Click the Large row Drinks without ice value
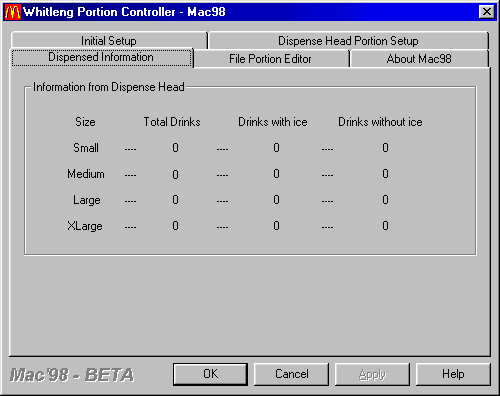Viewport: 500px width, 396px height. (385, 200)
